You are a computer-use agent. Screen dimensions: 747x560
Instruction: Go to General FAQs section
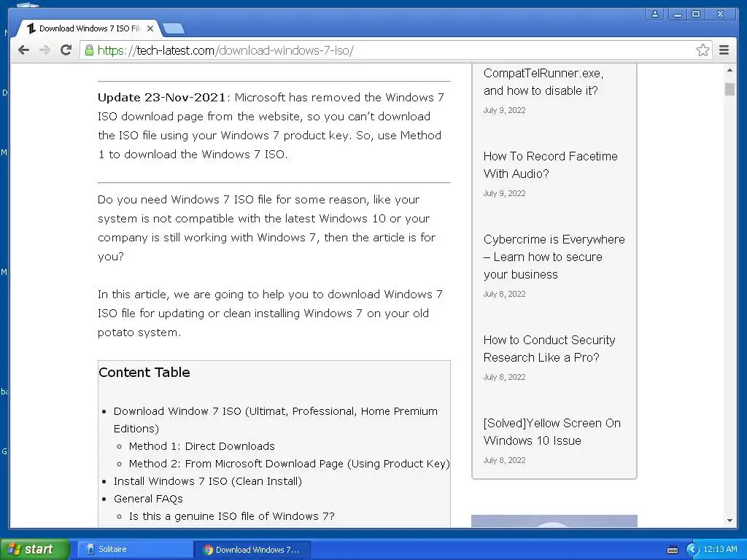coord(148,499)
